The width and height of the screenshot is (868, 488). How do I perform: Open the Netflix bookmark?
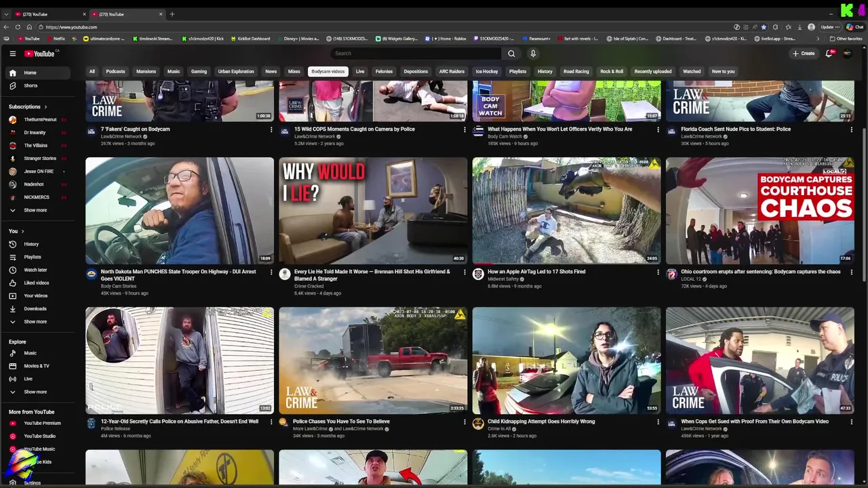tap(56, 39)
